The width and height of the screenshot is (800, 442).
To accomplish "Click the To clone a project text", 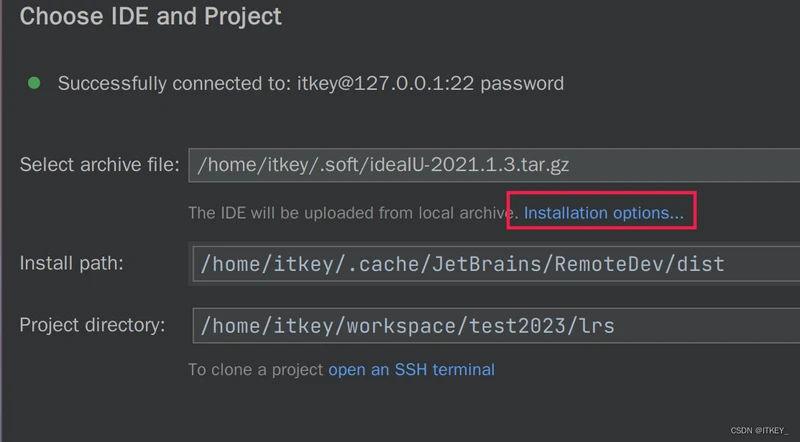I will pos(256,370).
